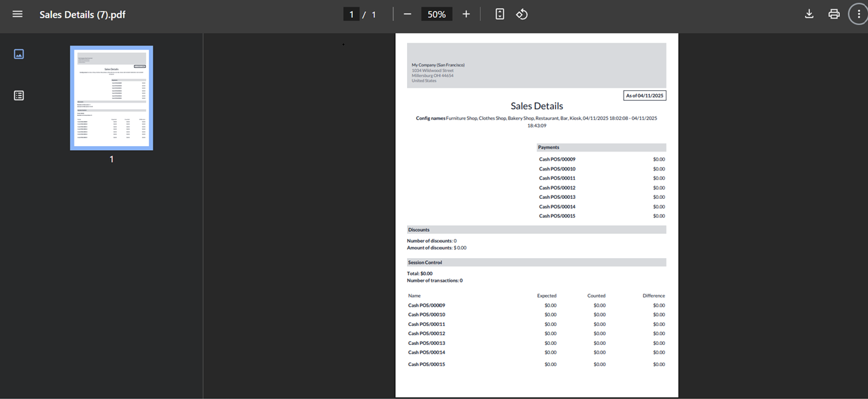The image size is (868, 399).
Task: Rotate the document counterclockwise
Action: [x=522, y=14]
